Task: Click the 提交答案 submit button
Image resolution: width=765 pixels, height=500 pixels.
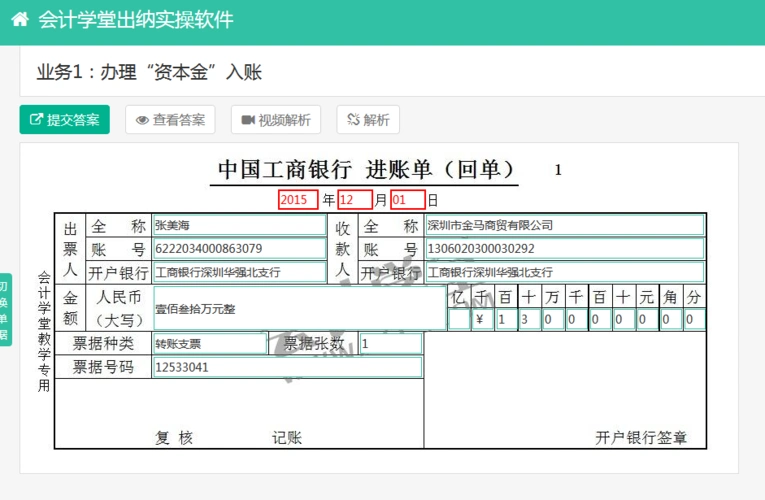Action: click(x=64, y=120)
